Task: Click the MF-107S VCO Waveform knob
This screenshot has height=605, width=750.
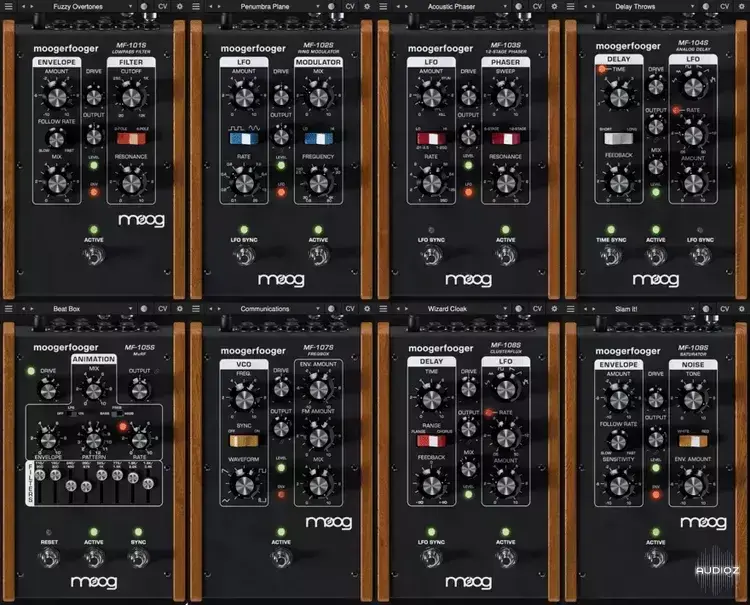Action: (244, 485)
